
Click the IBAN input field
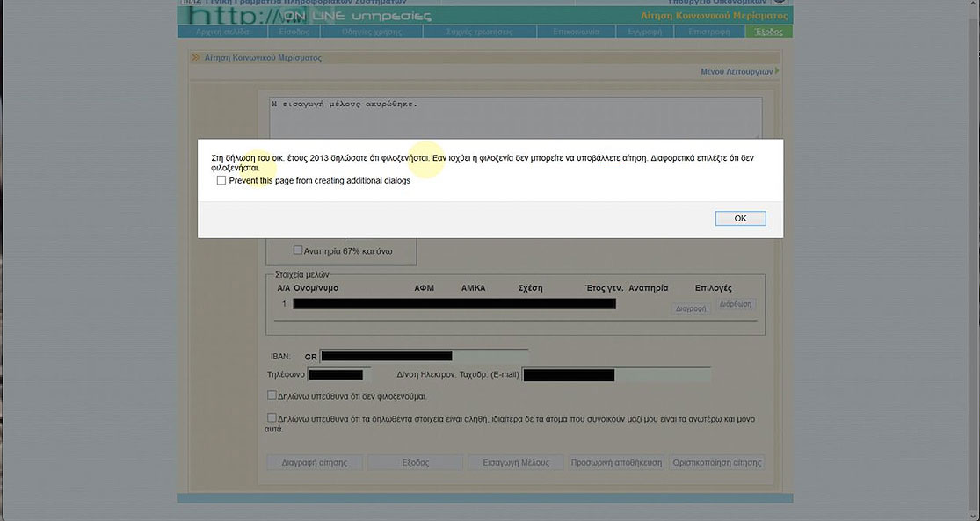tap(424, 357)
